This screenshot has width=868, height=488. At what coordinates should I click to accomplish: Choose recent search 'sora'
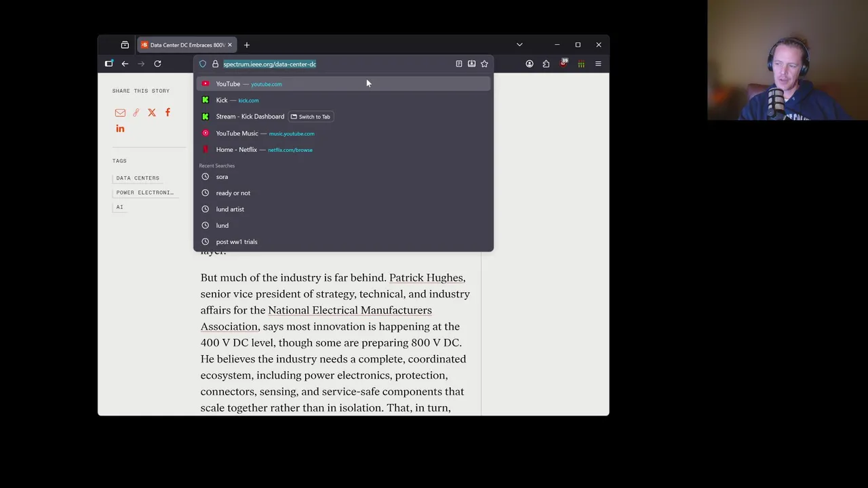click(x=344, y=177)
